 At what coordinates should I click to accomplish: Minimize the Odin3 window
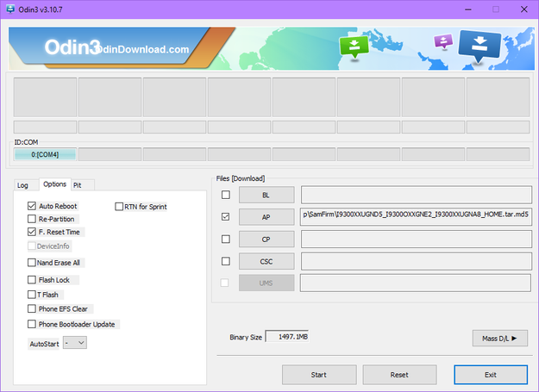(x=468, y=9)
